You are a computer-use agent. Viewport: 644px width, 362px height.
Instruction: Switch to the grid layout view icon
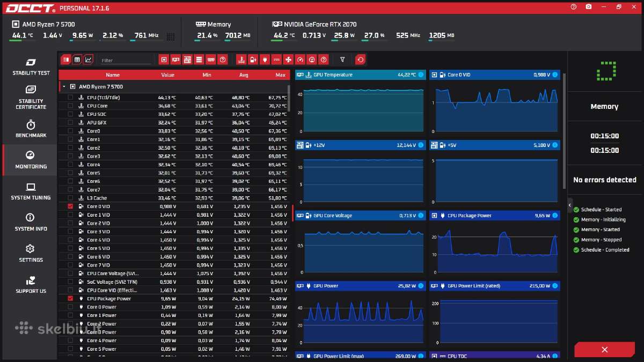pyautogui.click(x=77, y=60)
